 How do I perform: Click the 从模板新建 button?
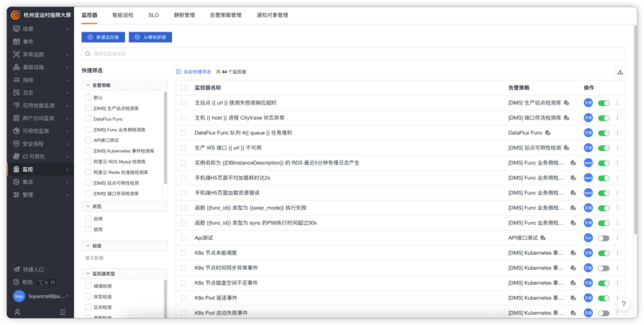pyautogui.click(x=150, y=37)
